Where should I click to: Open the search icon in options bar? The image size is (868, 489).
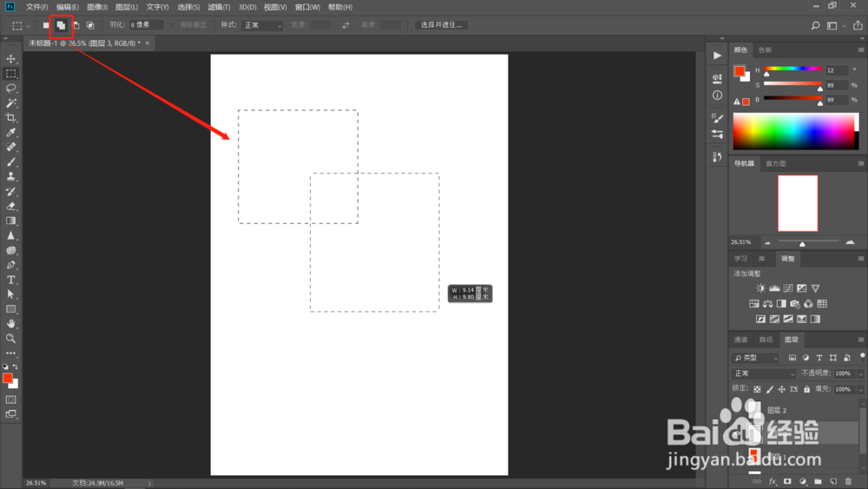815,25
